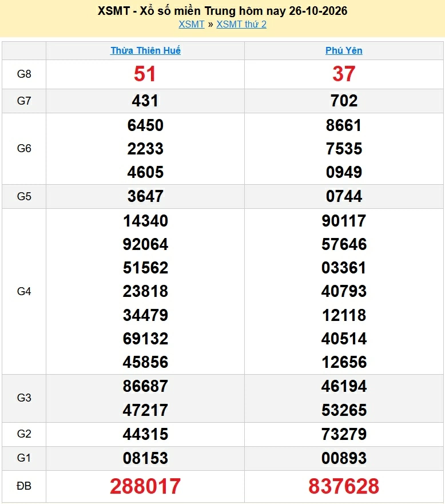
Task: Select G6 number 8661
Action: pyautogui.click(x=344, y=125)
